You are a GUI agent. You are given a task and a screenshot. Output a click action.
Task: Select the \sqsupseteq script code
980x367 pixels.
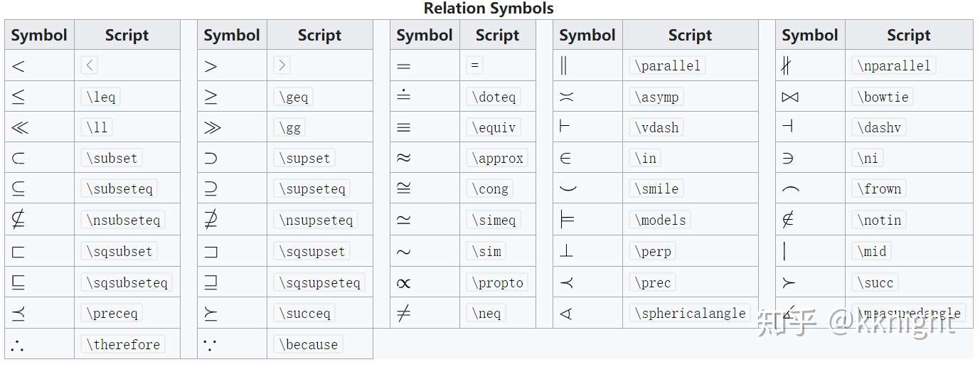click(319, 283)
